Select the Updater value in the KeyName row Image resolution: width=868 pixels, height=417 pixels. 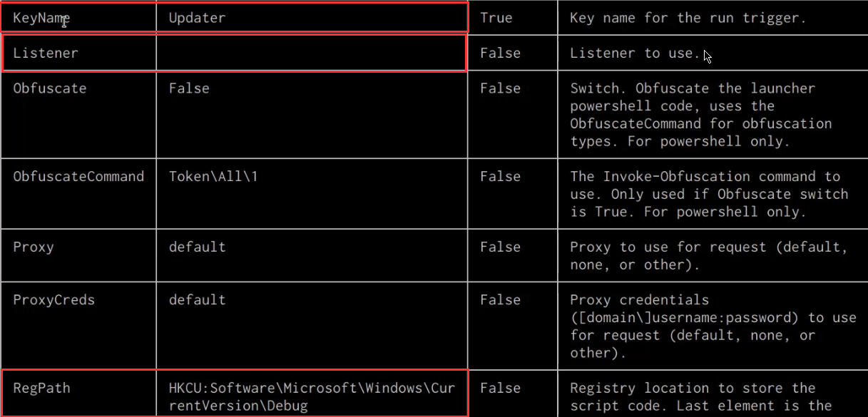[x=197, y=18]
